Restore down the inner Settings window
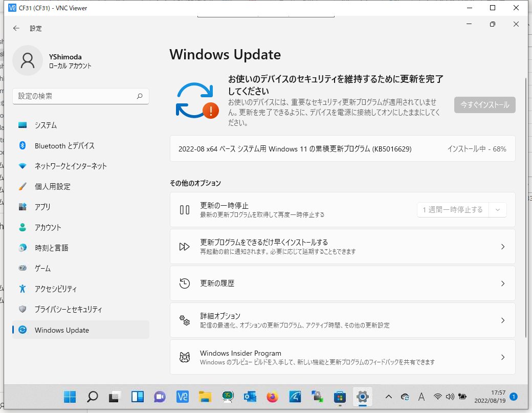 click(493, 24)
